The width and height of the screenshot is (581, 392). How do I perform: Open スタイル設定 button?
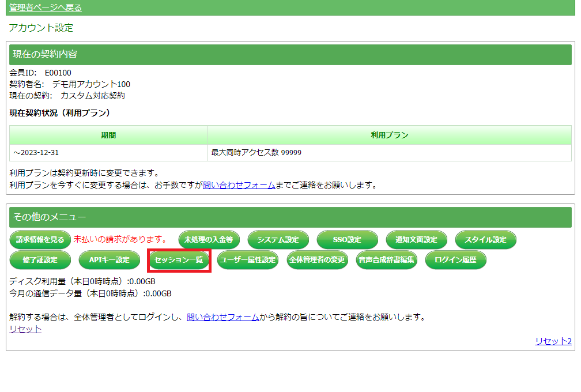486,240
